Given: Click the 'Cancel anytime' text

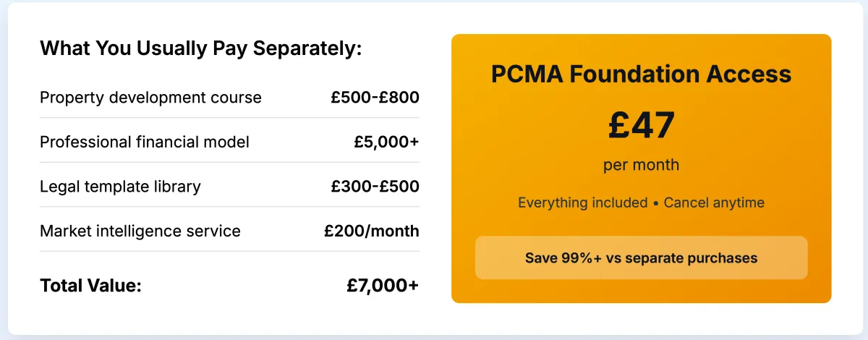Looking at the screenshot, I should tap(714, 203).
